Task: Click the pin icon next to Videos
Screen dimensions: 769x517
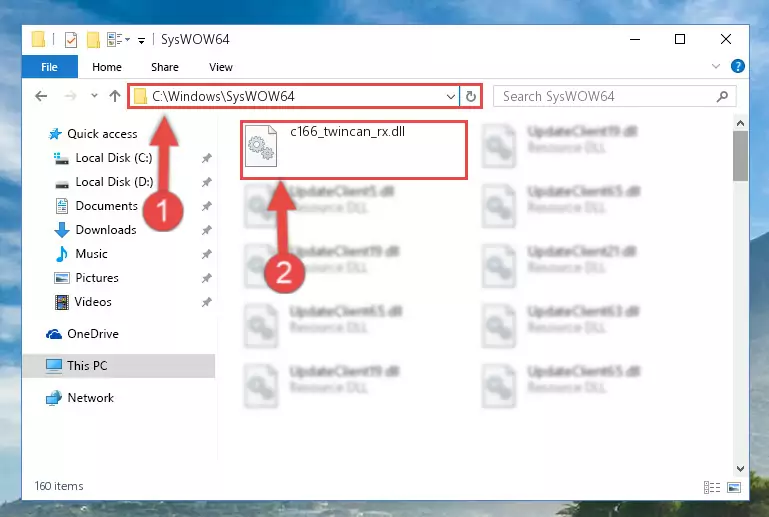Action: 206,302
